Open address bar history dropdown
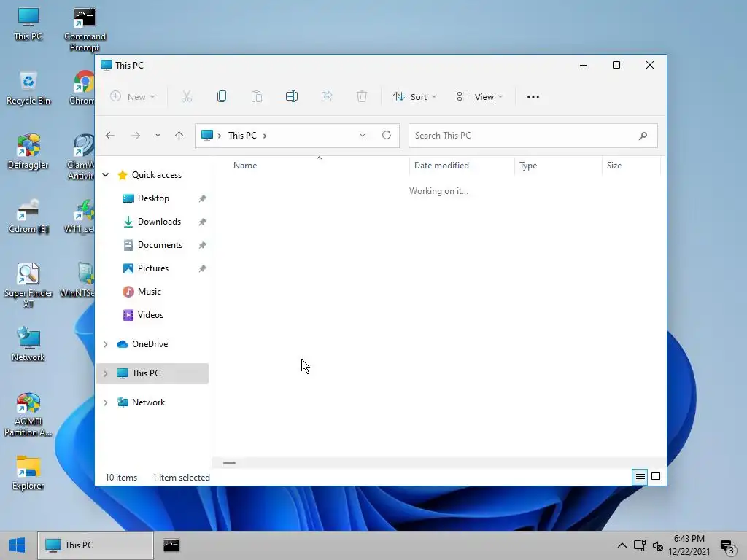 [x=363, y=135]
